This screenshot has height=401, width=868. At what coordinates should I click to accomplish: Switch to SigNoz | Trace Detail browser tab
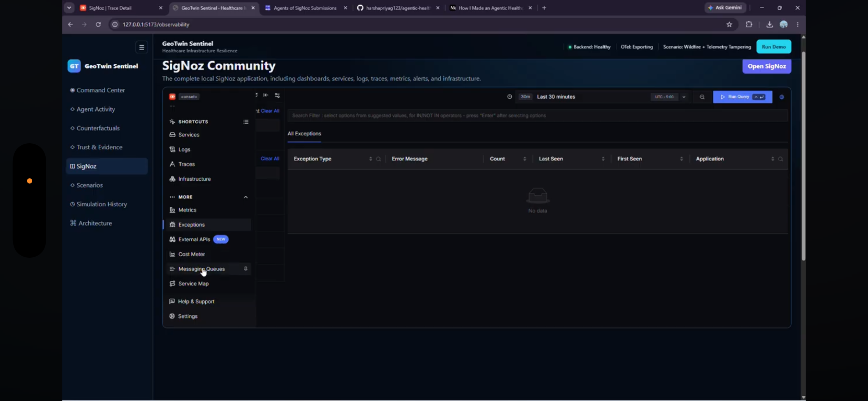(x=121, y=8)
